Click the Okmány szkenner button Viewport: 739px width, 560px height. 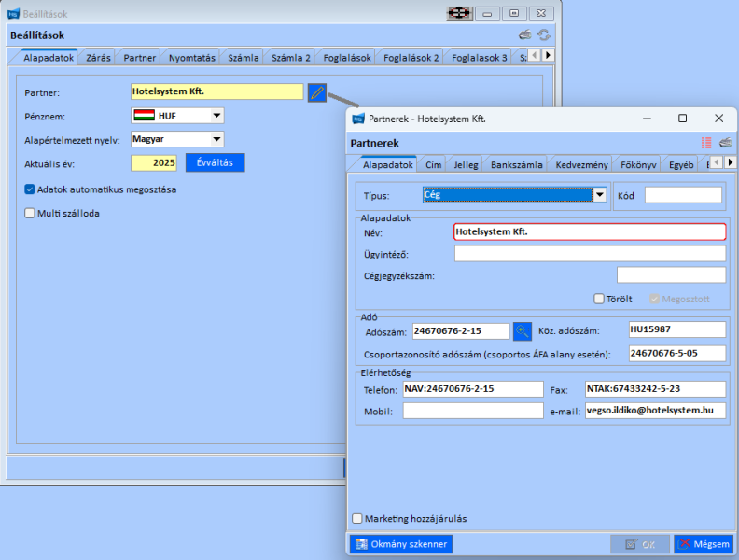click(x=401, y=544)
